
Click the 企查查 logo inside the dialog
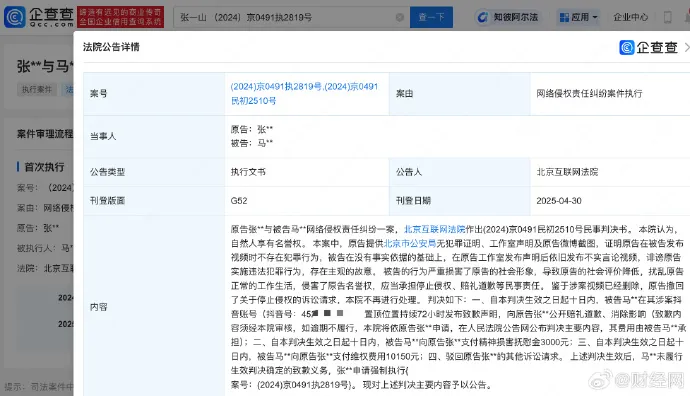[x=648, y=47]
